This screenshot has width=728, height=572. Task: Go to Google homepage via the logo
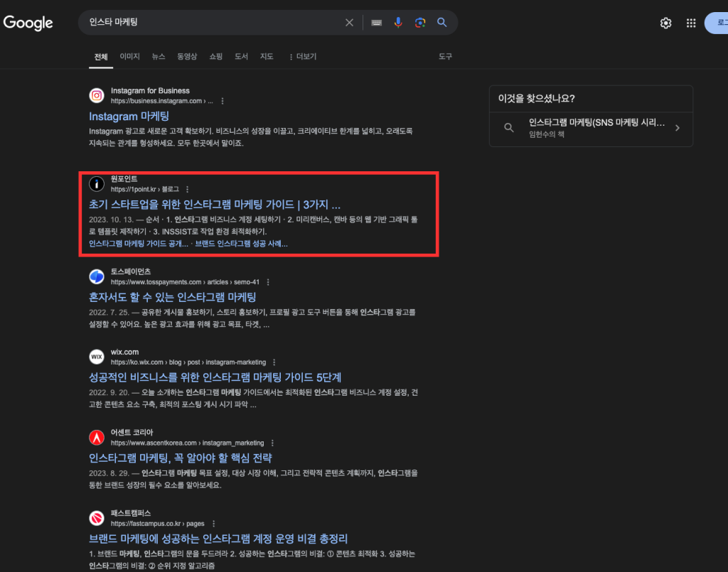pos(28,22)
